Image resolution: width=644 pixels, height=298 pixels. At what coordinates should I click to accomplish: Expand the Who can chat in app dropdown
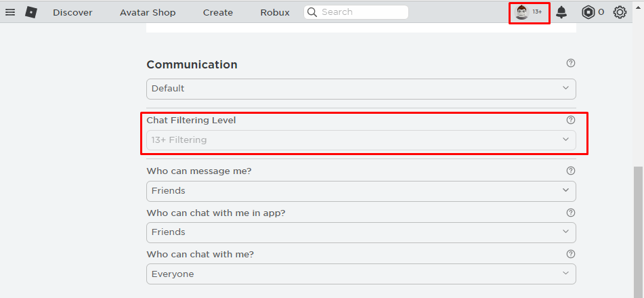click(361, 233)
